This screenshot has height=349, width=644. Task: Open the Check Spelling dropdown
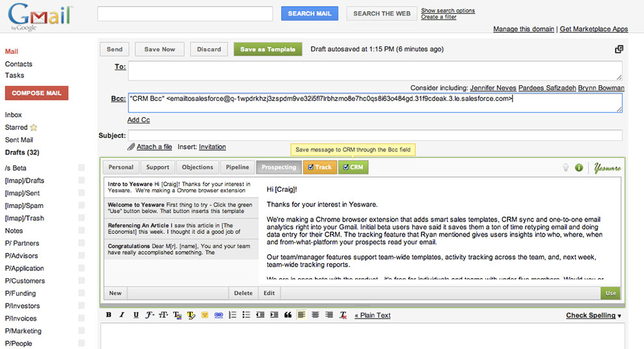(593, 315)
